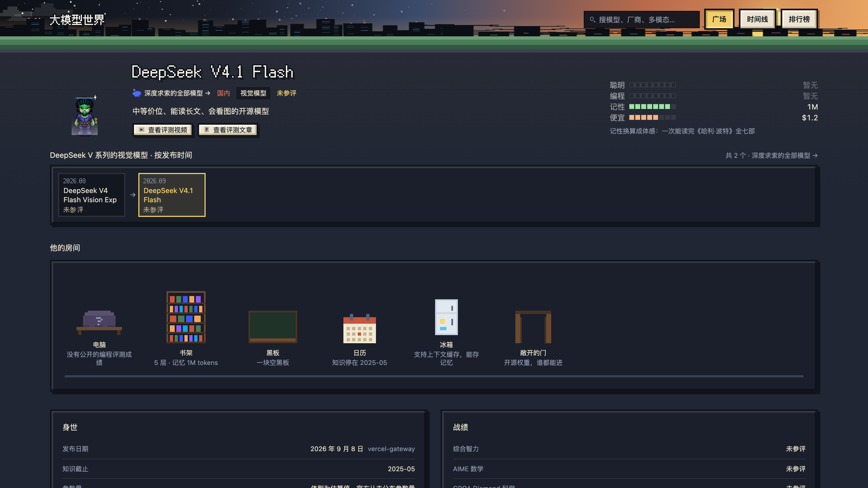868x488 pixels.
Task: Click the 知识截止 row label
Action: click(x=75, y=469)
